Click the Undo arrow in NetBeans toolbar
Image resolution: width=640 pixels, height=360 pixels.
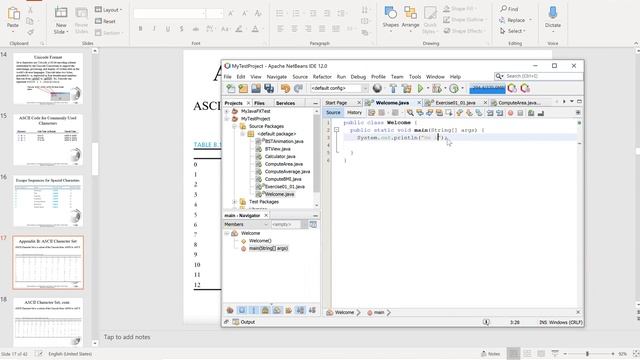285,88
